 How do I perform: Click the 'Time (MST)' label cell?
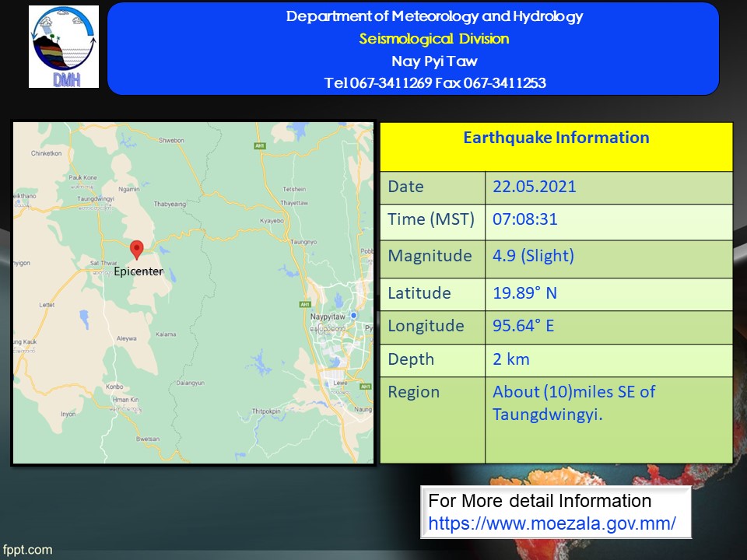(433, 222)
